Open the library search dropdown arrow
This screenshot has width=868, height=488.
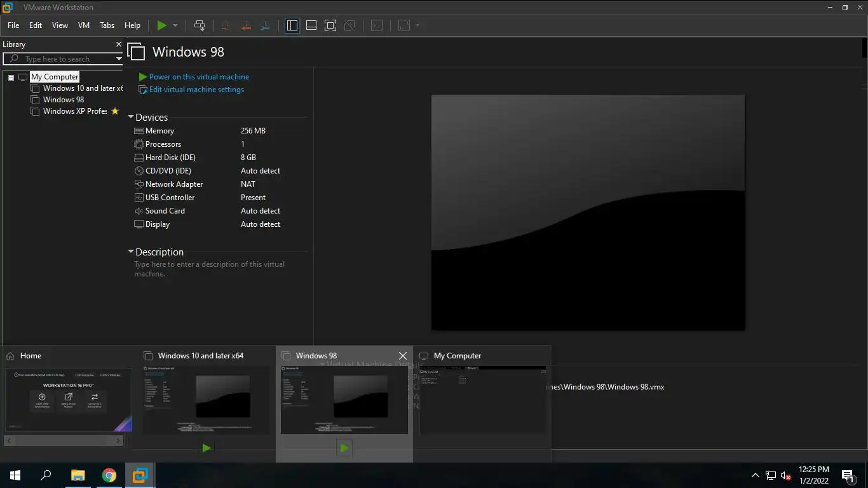(x=118, y=59)
